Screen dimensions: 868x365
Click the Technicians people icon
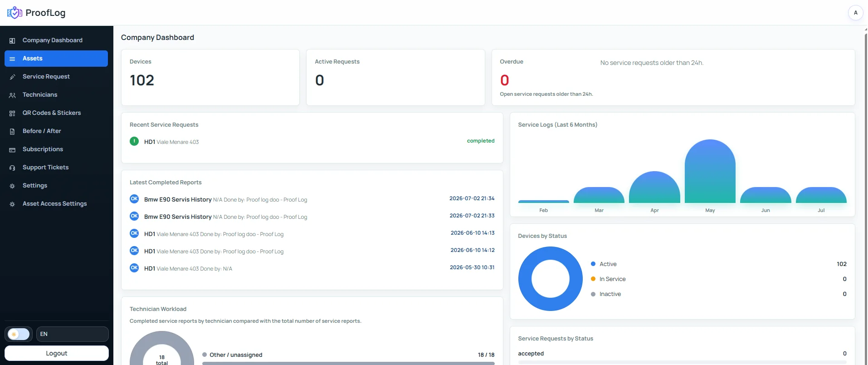point(12,95)
